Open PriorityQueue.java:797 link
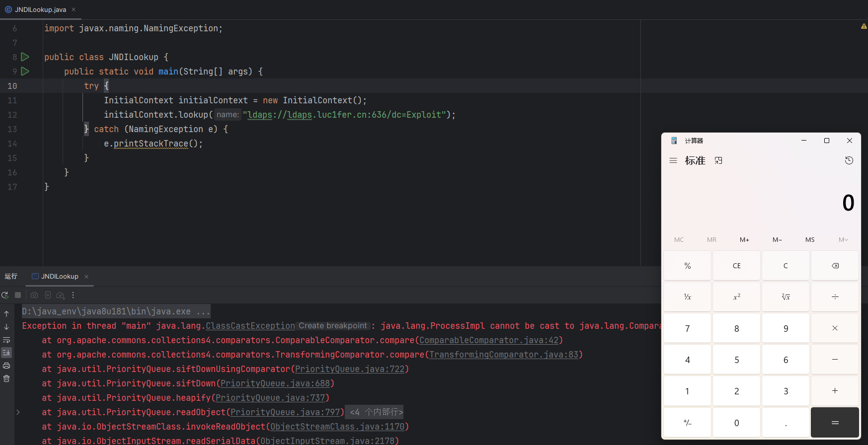868x445 pixels. (285, 412)
